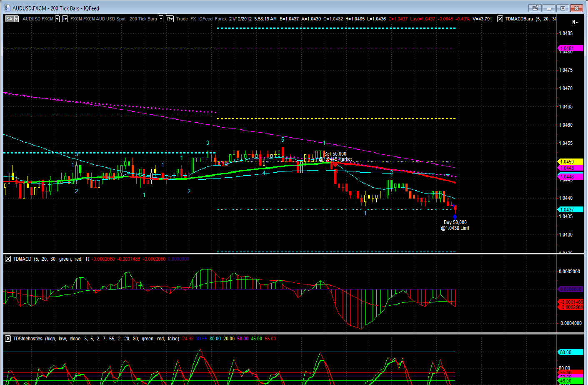Click the chart document icon in title bar
This screenshot has width=588, height=385.
tap(7, 8)
